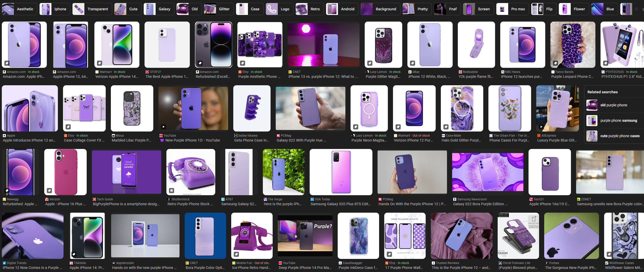Open Shutterstock retro purple rotary phone image
The image size is (644, 272).
pyautogui.click(x=191, y=172)
